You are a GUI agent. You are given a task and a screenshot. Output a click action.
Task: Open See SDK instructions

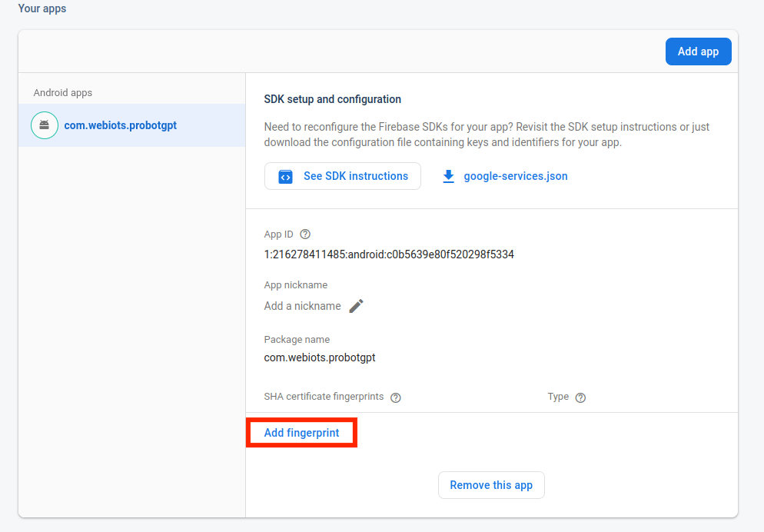[x=343, y=176]
